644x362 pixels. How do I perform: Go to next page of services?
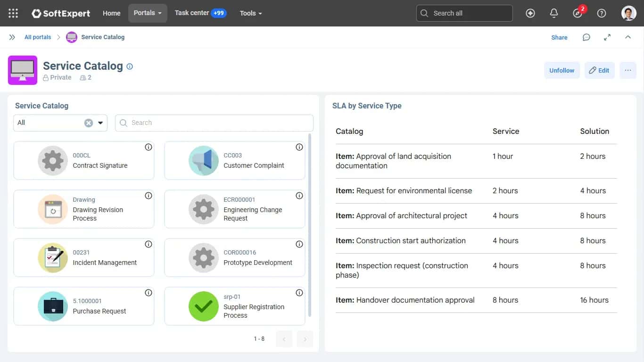305,339
